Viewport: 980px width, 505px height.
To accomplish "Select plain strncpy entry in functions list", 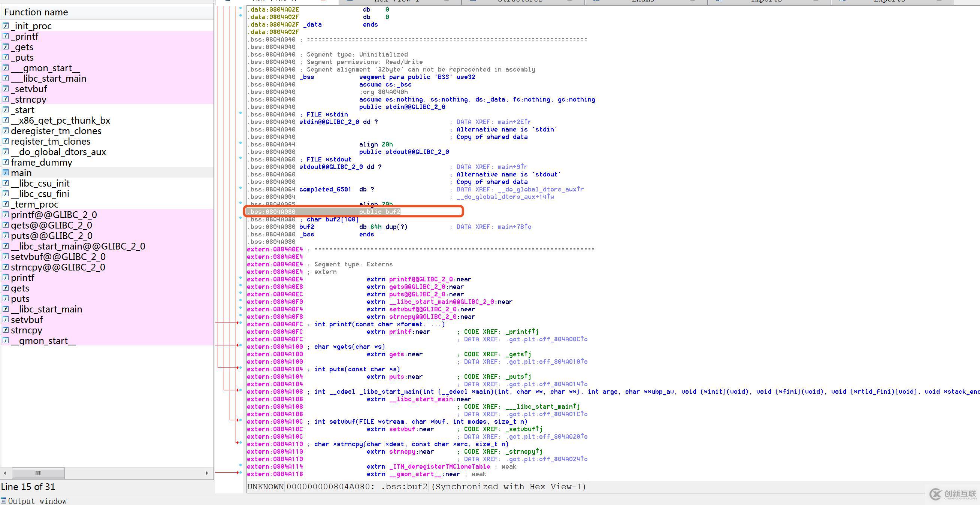I will pyautogui.click(x=107, y=330).
